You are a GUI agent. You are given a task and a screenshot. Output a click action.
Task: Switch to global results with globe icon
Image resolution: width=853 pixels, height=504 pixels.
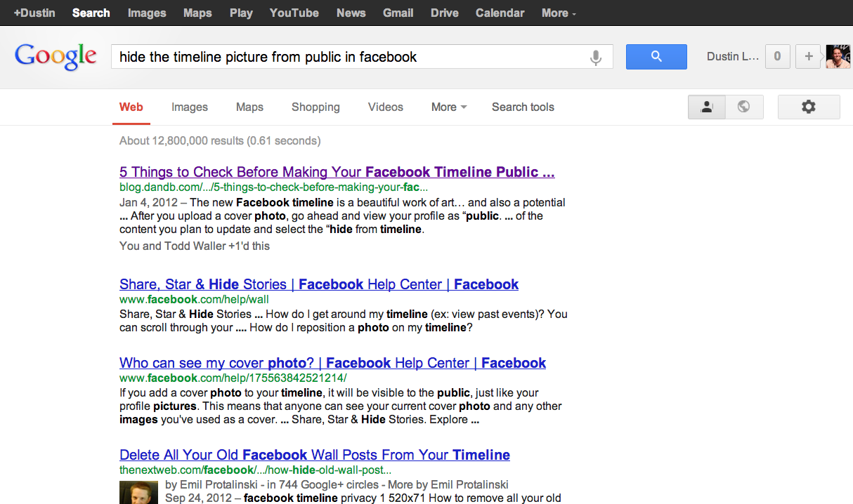(744, 107)
